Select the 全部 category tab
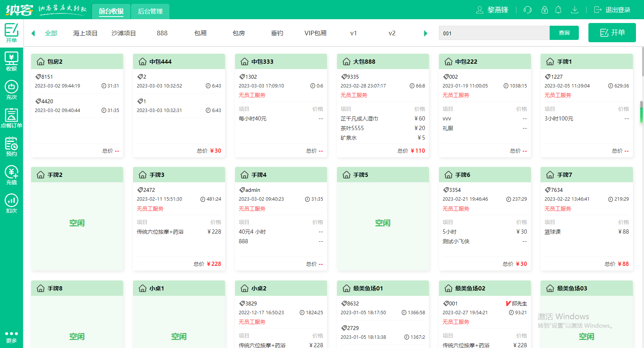 pyautogui.click(x=51, y=33)
